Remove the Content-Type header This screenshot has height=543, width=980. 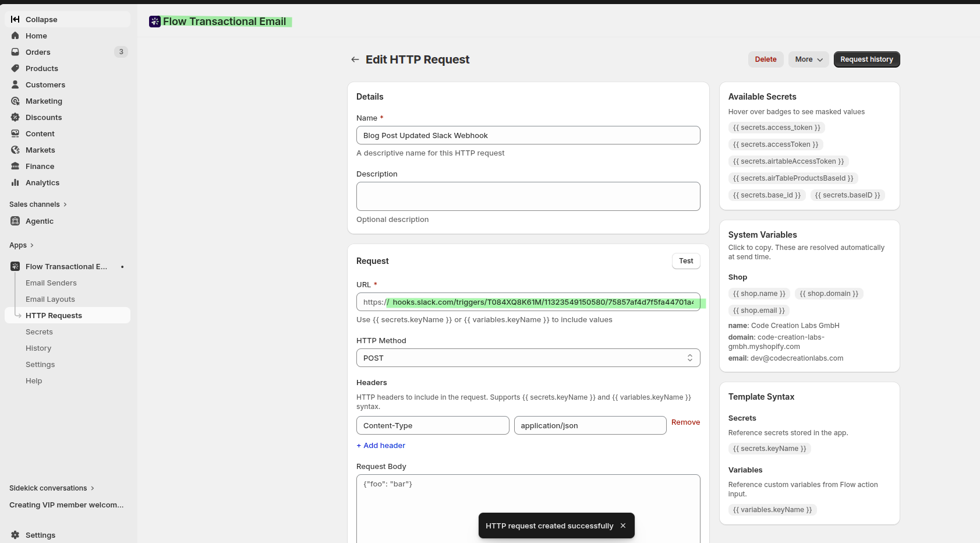click(685, 422)
